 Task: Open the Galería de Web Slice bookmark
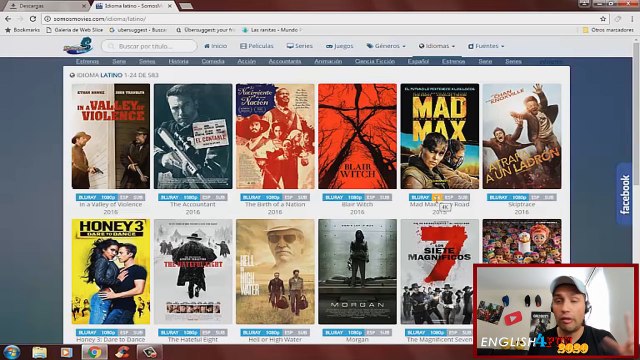(x=75, y=30)
